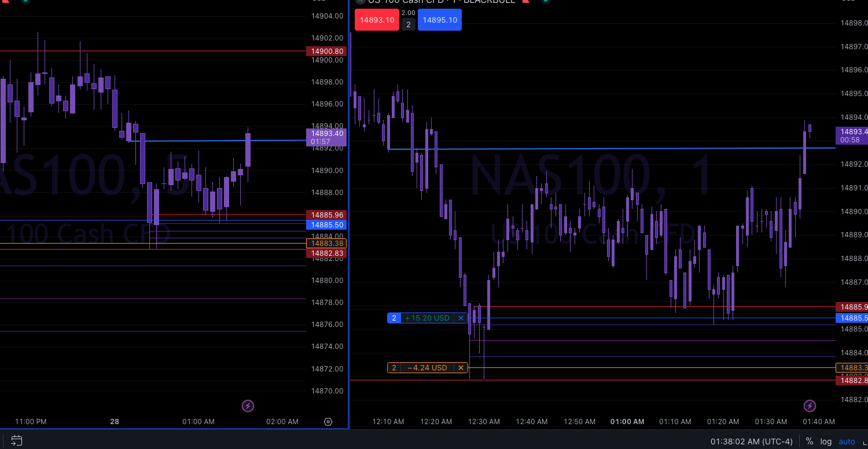Click the lightning-bolt trading icon on left chart
The width and height of the screenshot is (868, 449).
click(x=248, y=406)
